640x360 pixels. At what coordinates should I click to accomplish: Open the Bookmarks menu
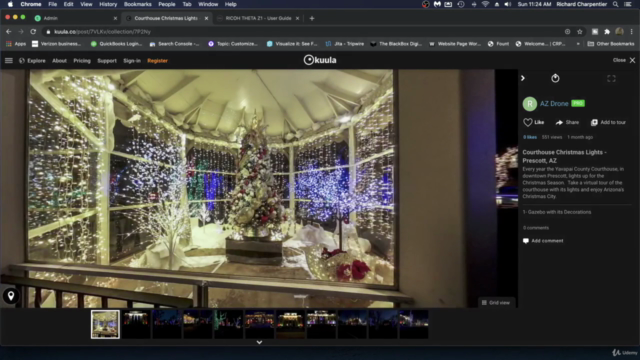(x=138, y=4)
